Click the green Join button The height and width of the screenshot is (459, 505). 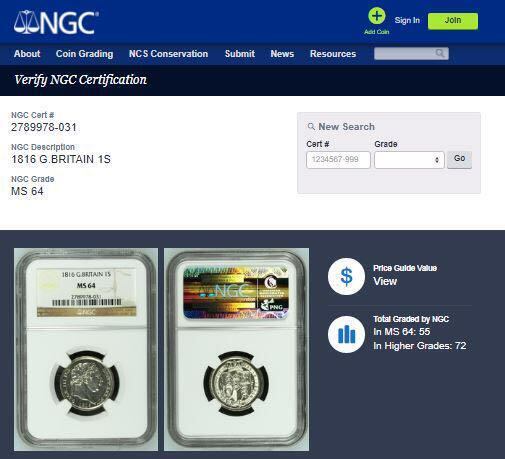pyautogui.click(x=453, y=21)
